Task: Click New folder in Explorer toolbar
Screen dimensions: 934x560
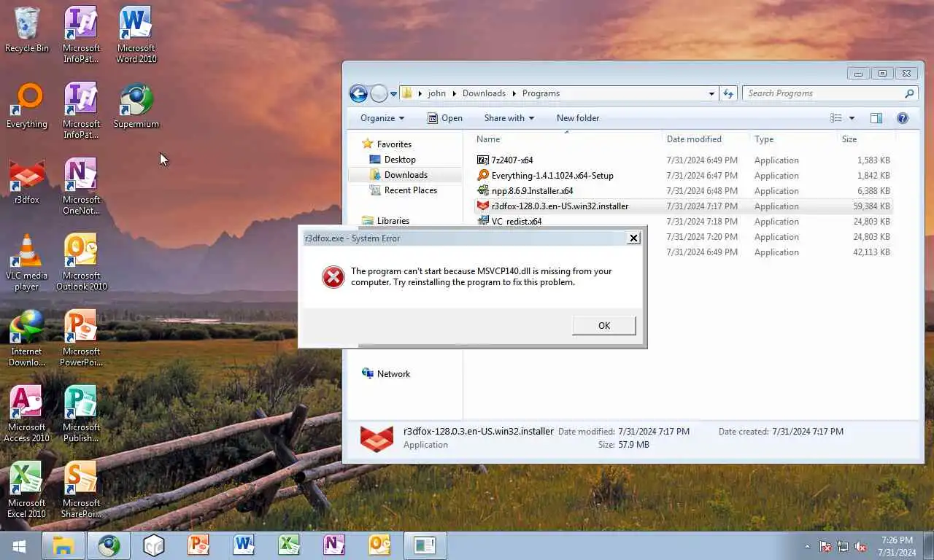Action: click(578, 118)
